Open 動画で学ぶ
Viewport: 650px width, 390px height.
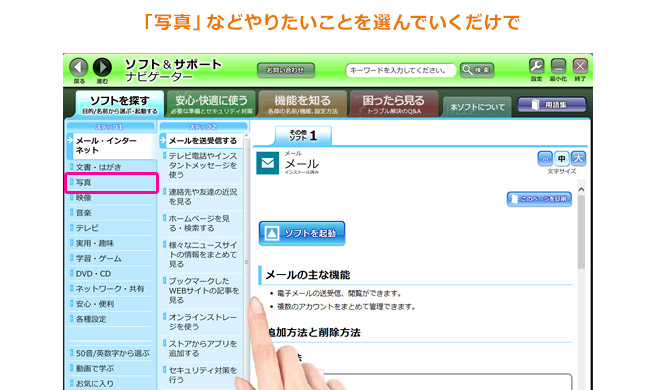(112, 368)
